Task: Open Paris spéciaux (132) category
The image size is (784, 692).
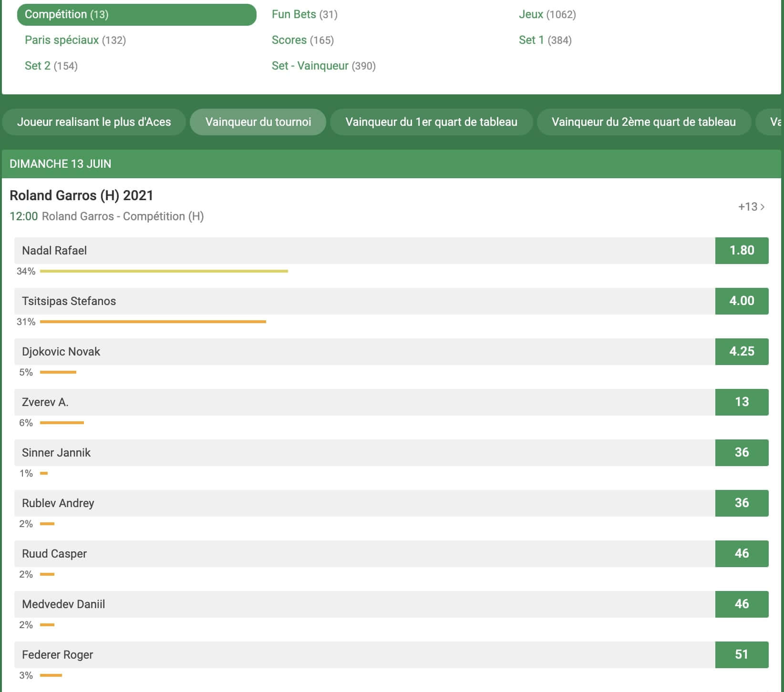Action: (75, 40)
